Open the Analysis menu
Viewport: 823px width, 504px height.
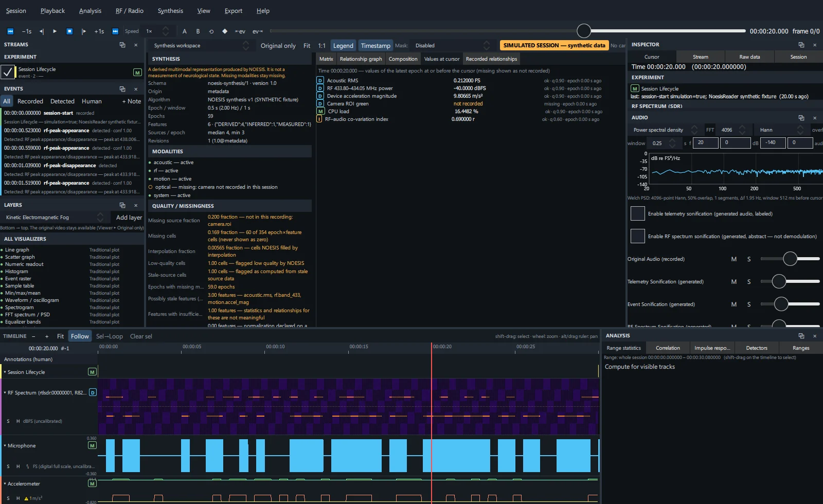90,11
